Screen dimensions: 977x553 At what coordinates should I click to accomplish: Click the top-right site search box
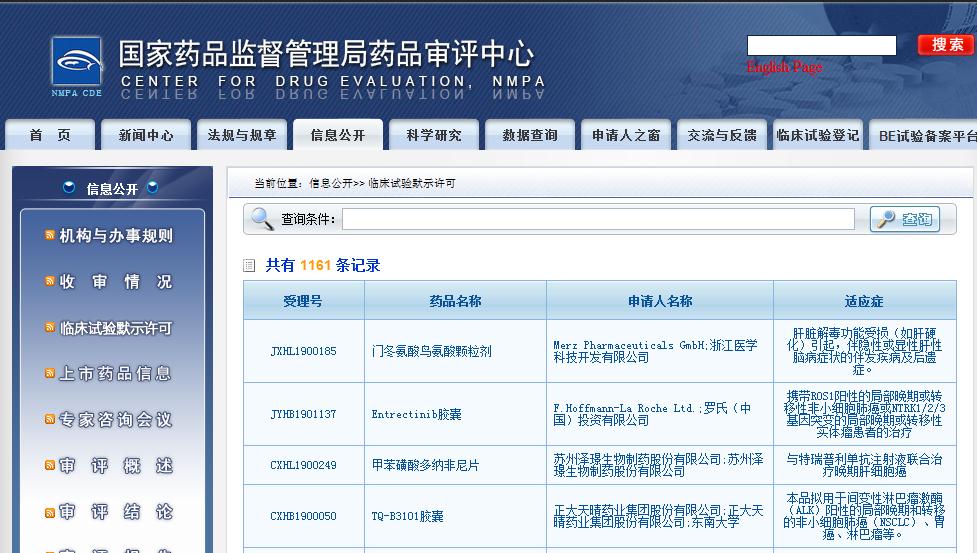pyautogui.click(x=821, y=45)
